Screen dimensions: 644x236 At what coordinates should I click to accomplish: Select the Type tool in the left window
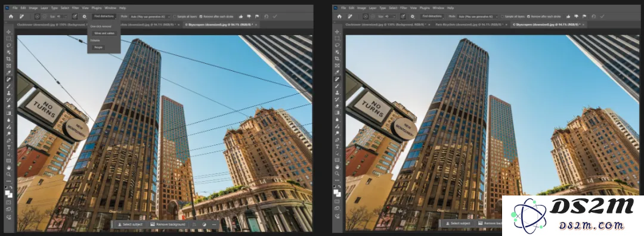coord(8,147)
